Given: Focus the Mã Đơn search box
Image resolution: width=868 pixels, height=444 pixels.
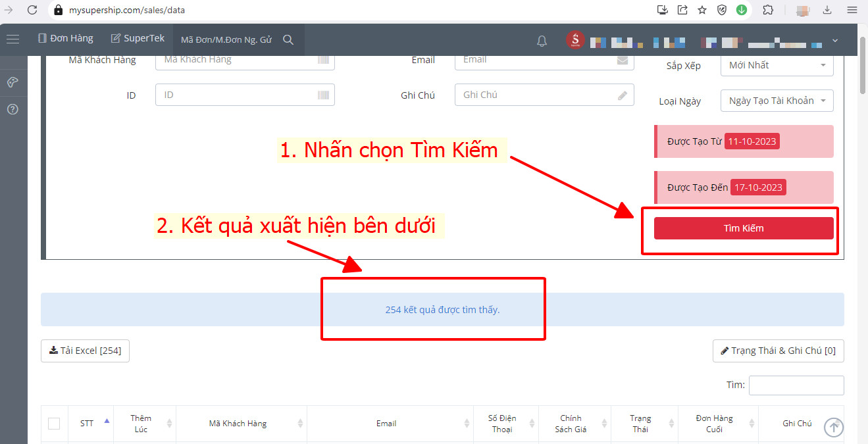Looking at the screenshot, I should [x=227, y=39].
